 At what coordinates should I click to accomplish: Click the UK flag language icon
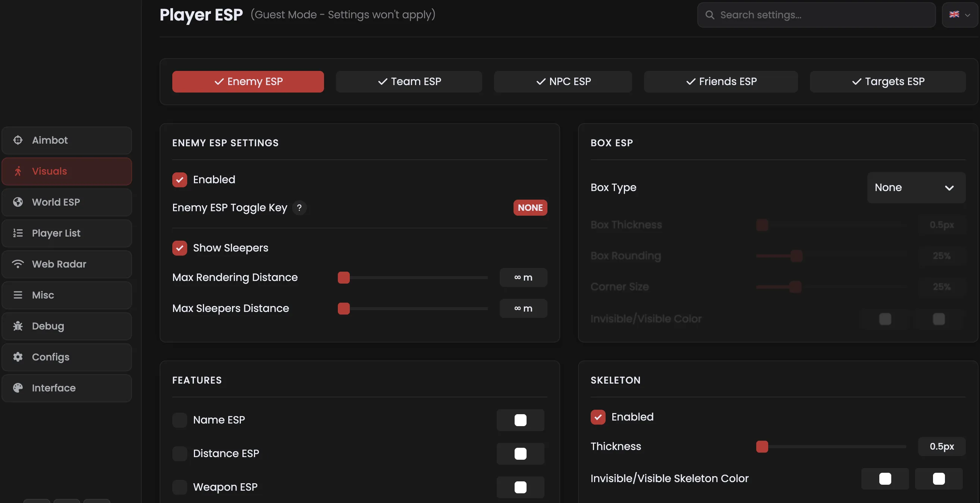(954, 15)
